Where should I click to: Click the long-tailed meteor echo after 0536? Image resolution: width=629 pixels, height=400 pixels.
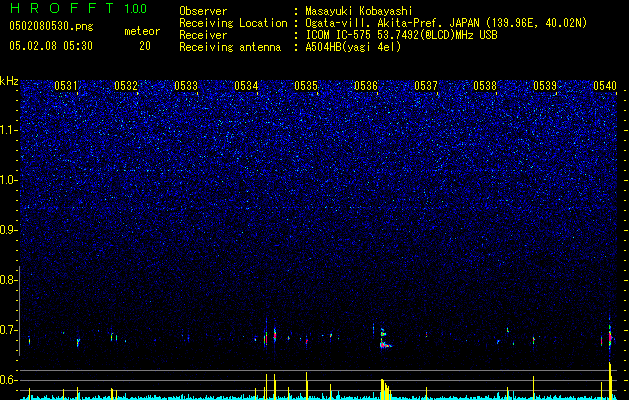[385, 339]
